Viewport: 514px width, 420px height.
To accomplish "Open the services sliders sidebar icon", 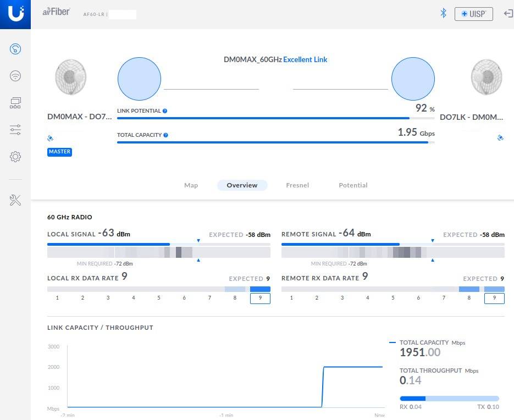I will pos(15,130).
